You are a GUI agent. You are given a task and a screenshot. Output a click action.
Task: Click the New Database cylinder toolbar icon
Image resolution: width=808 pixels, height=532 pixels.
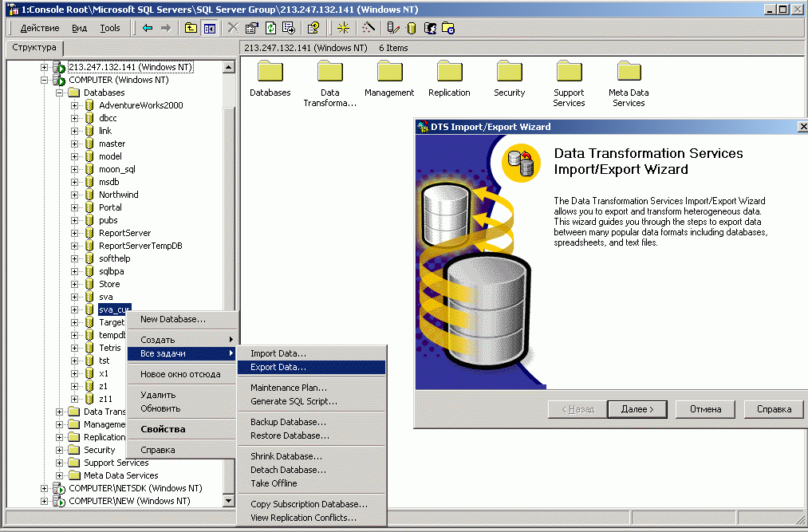click(412, 29)
